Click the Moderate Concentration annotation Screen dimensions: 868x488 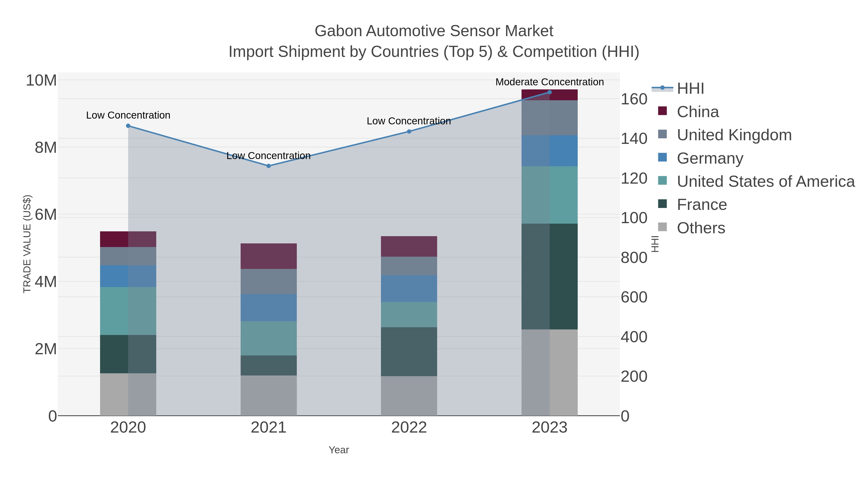point(549,82)
